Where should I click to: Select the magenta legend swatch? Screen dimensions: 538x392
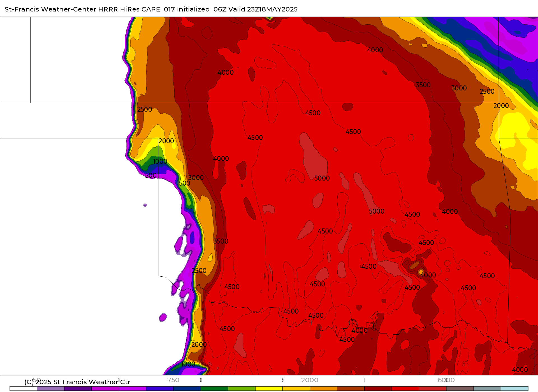(105, 389)
